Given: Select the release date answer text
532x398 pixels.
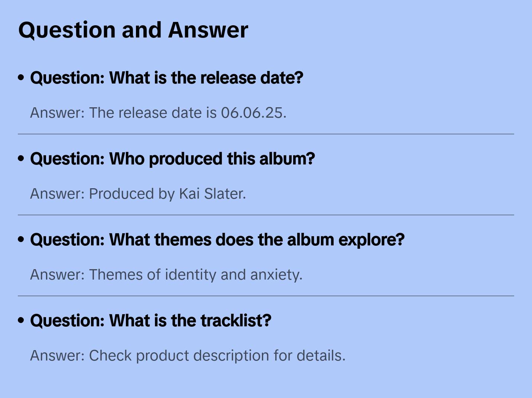Looking at the screenshot, I should pyautogui.click(x=158, y=113).
